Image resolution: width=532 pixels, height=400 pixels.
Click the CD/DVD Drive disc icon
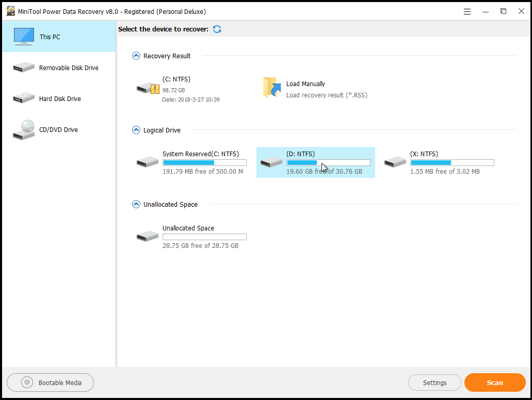(24, 130)
